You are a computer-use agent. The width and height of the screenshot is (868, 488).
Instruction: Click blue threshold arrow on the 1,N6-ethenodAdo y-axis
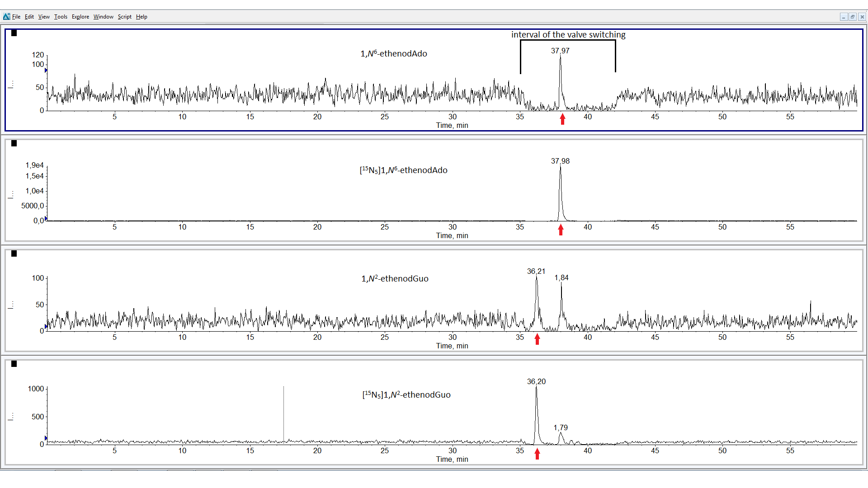pyautogui.click(x=46, y=70)
